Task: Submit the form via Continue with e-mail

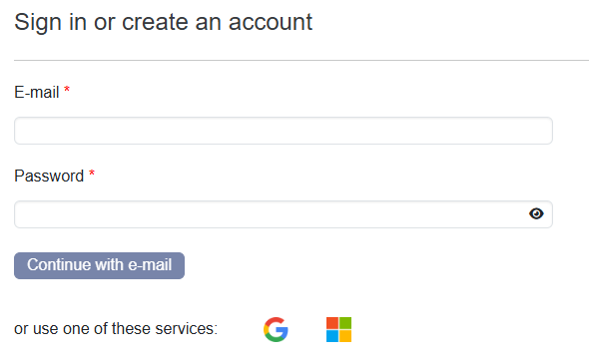Action: click(99, 265)
